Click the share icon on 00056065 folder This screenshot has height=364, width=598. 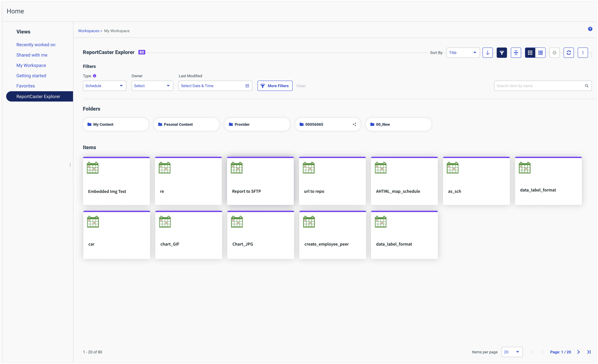[x=354, y=124]
